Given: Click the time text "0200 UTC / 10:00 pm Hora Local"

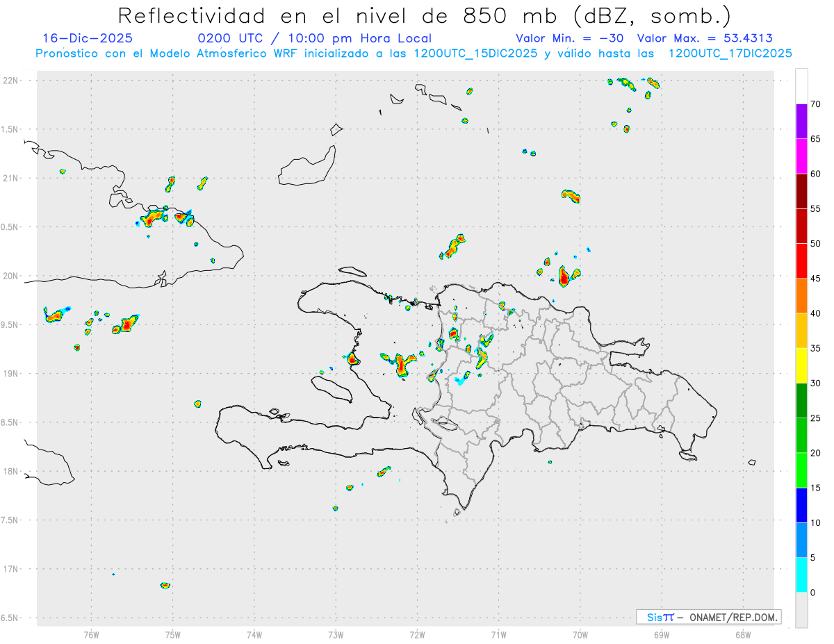Looking at the screenshot, I should [x=315, y=38].
